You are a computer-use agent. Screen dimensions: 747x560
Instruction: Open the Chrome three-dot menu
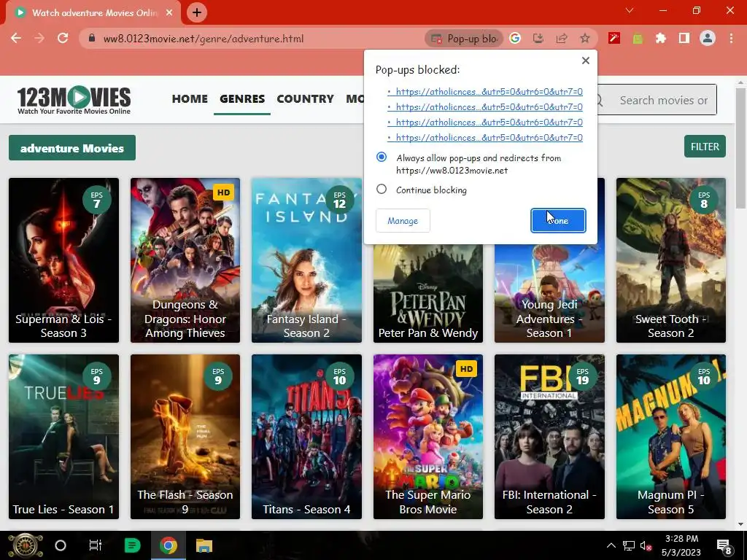click(x=731, y=38)
